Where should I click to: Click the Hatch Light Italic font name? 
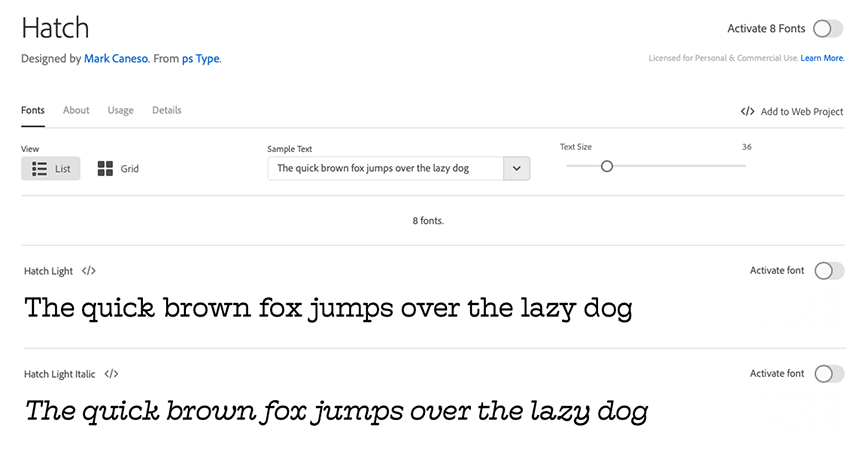60,374
